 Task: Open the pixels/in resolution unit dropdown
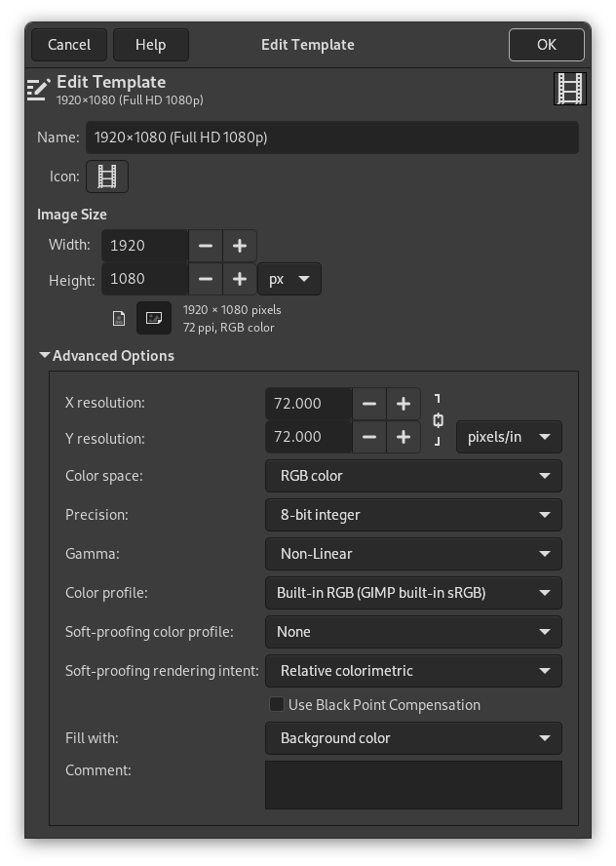click(x=509, y=437)
